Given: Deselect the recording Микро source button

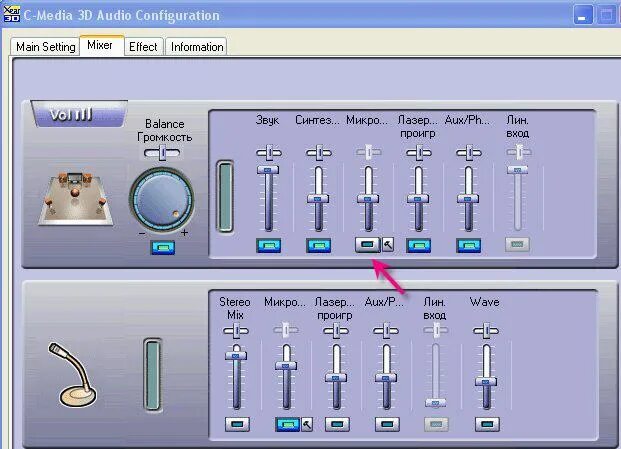Looking at the screenshot, I should pyautogui.click(x=288, y=424).
